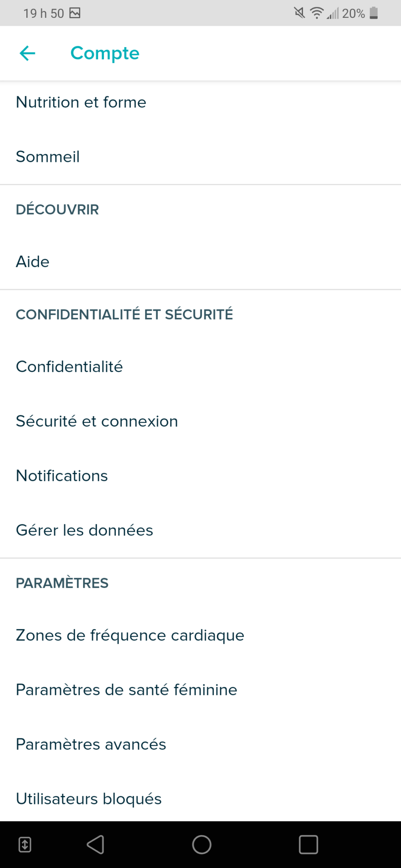
Task: Tap Paramètres avancés
Action: 91,745
